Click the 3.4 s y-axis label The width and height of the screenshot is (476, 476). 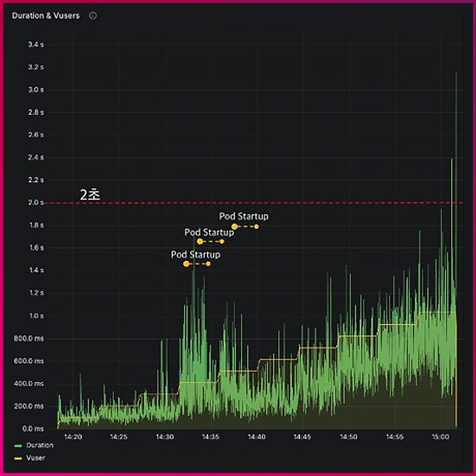point(36,45)
